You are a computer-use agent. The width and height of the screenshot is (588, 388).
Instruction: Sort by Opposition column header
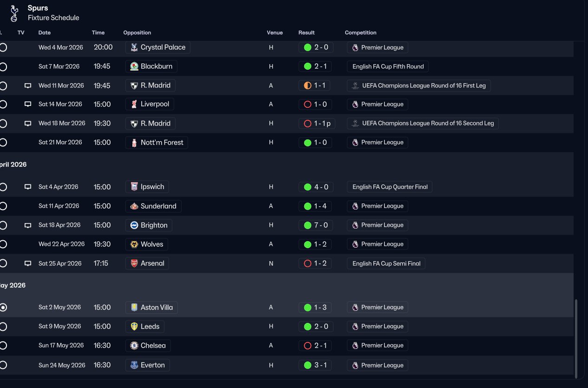click(x=137, y=33)
